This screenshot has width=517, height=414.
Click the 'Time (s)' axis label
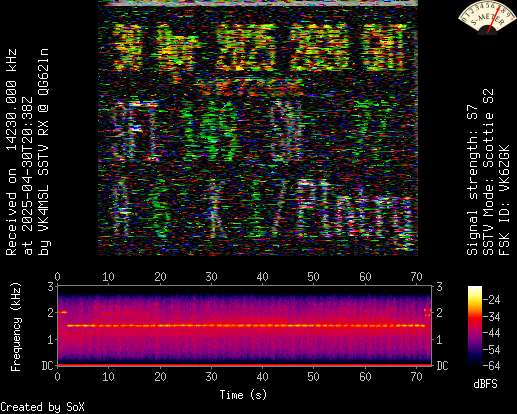tap(243, 395)
